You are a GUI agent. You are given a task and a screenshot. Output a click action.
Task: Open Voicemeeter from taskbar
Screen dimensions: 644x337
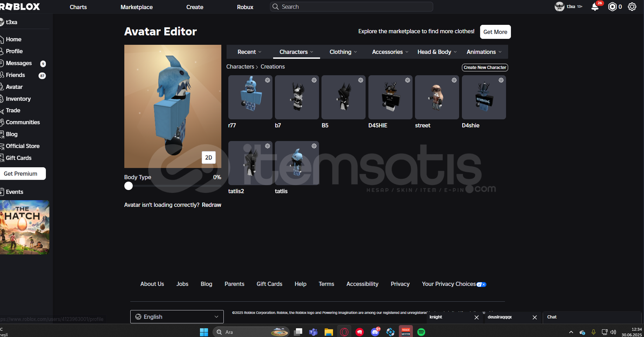[406, 331]
